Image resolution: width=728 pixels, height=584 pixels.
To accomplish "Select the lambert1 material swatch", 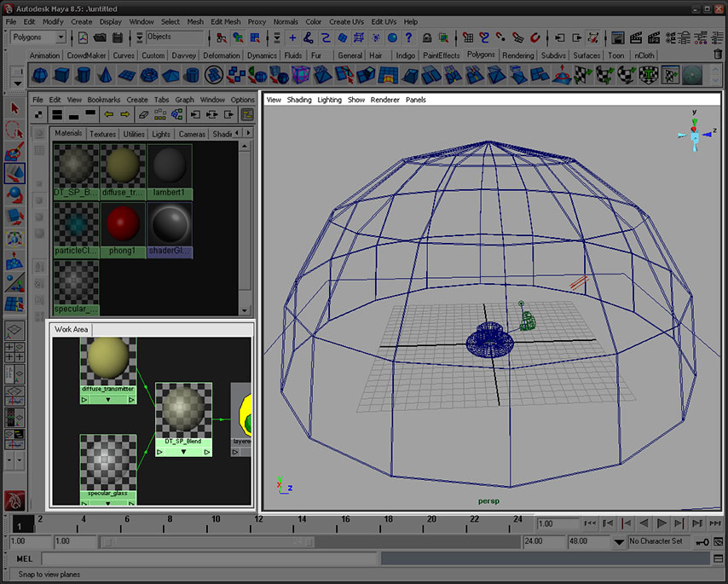I will click(x=169, y=172).
